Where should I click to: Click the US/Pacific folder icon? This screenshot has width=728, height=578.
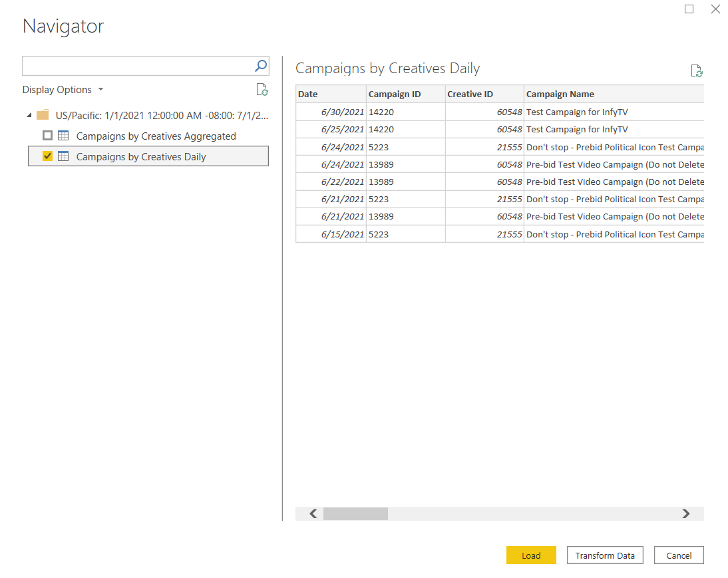43,115
